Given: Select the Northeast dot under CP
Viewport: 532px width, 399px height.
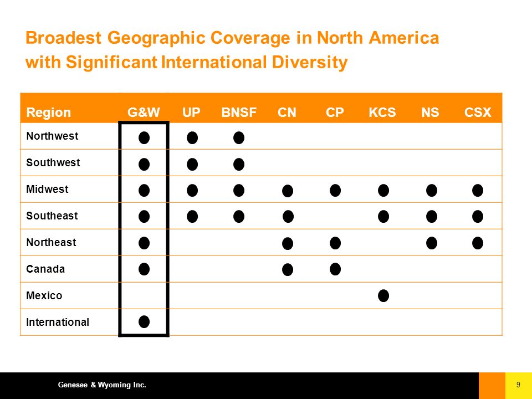Looking at the screenshot, I should [x=335, y=243].
